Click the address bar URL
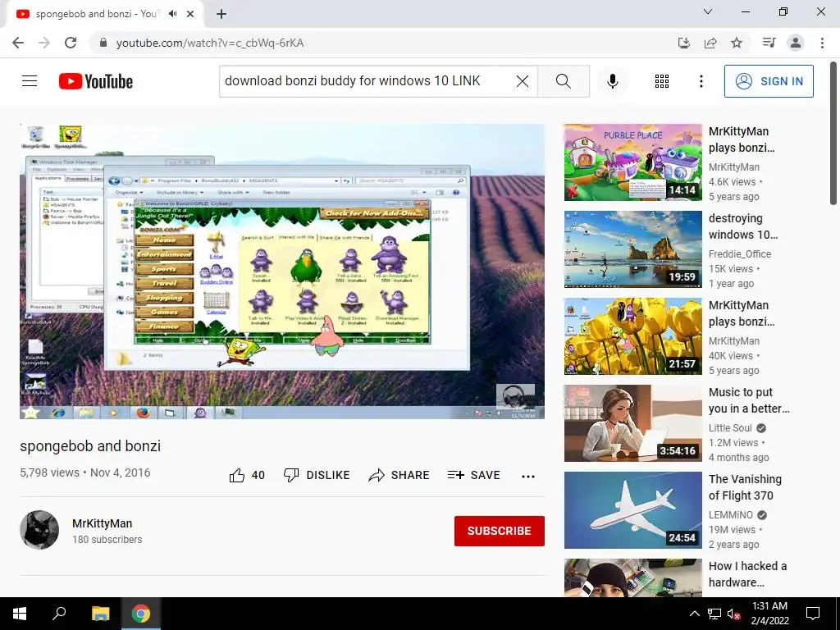This screenshot has height=630, width=840. pos(210,43)
